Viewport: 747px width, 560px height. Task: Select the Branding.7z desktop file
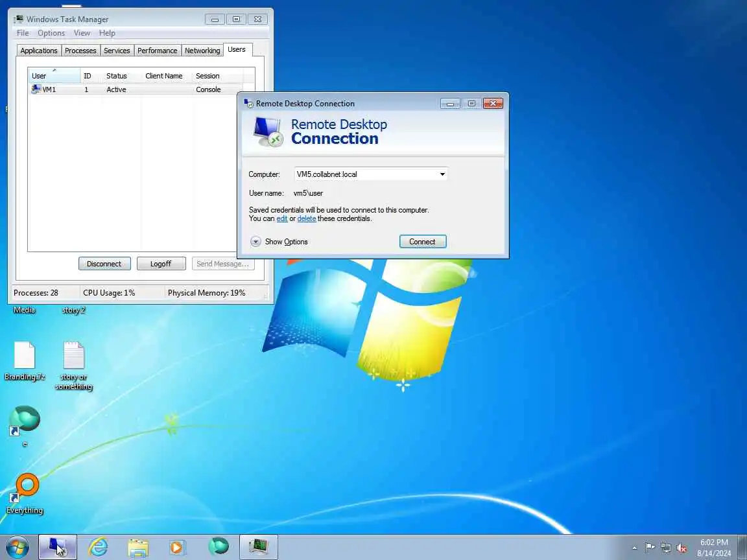coord(24,362)
